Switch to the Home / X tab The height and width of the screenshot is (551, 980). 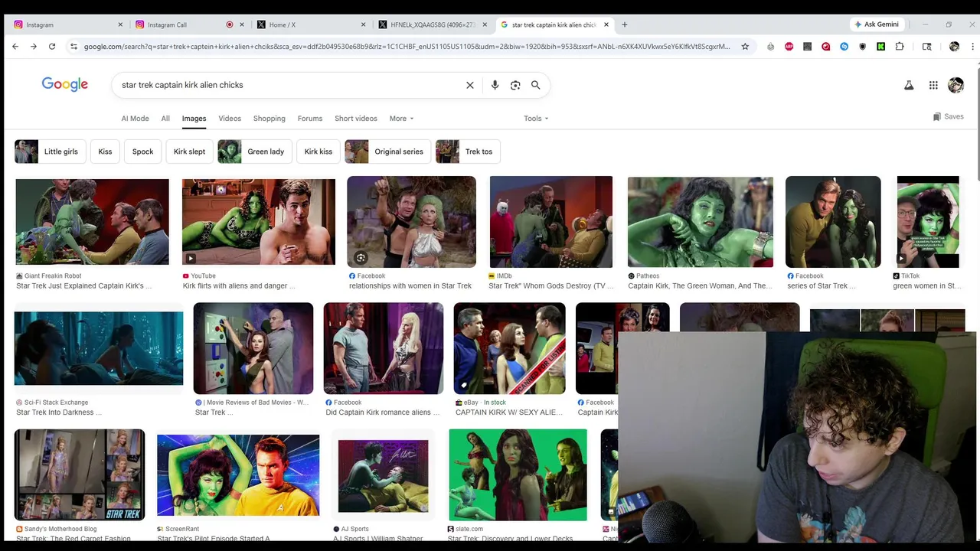311,24
